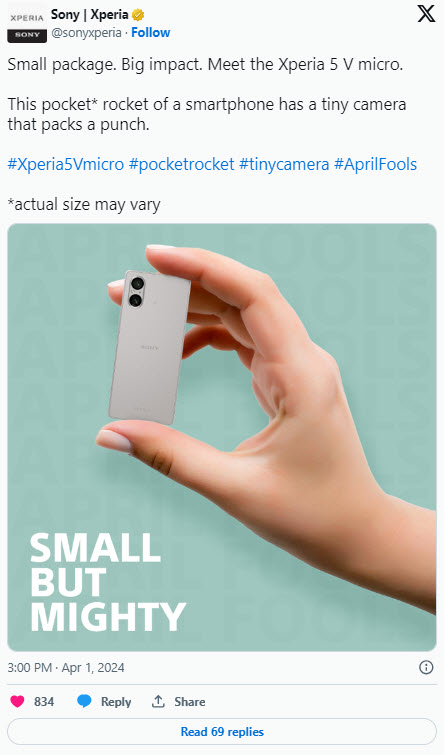Click the 834 likes count
This screenshot has height=755, width=444.
click(44, 702)
